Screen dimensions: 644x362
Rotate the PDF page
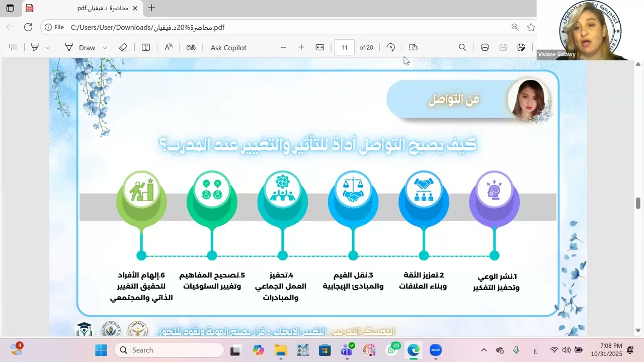(391, 47)
